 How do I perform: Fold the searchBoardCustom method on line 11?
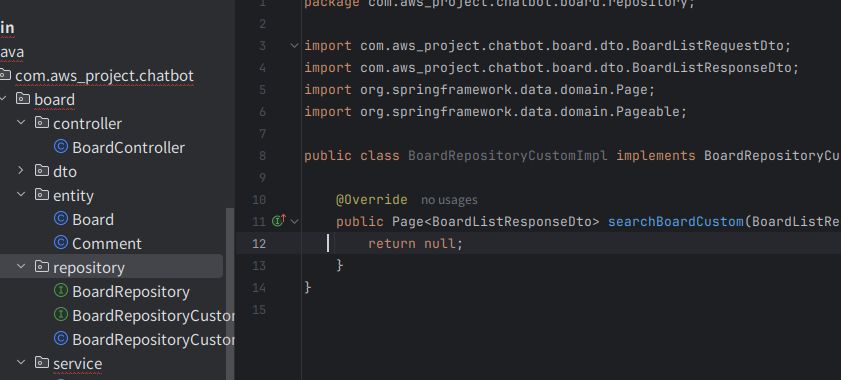click(x=294, y=221)
